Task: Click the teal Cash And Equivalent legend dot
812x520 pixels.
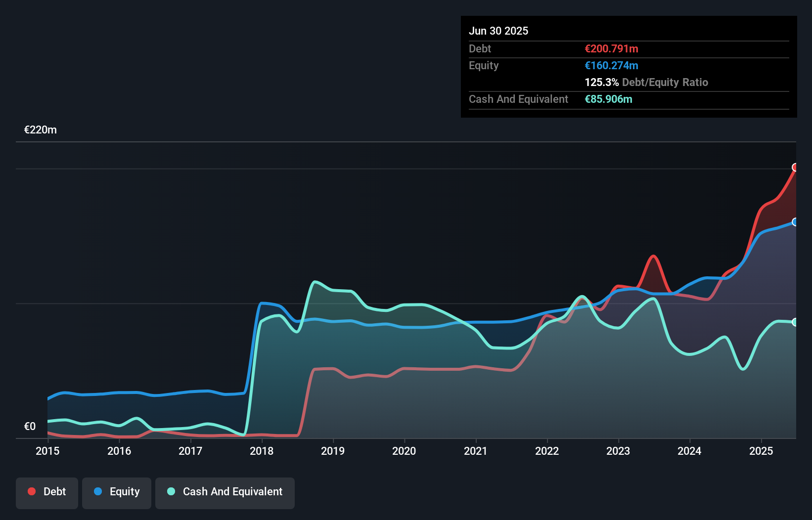Action: (170, 491)
